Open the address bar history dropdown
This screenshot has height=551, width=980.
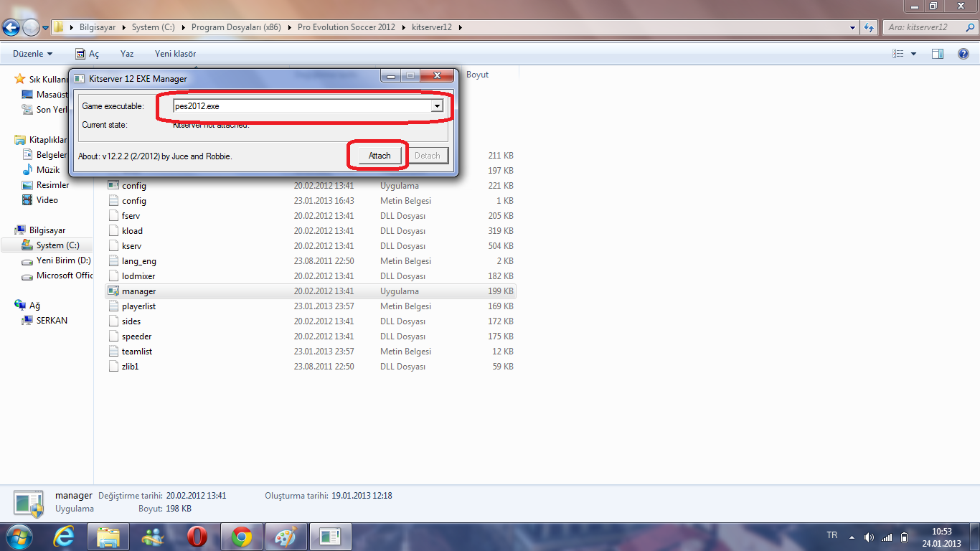852,27
